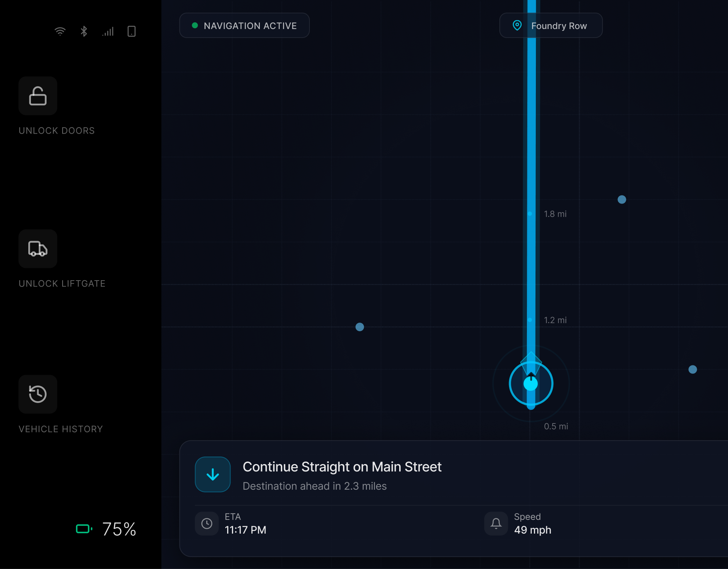
Task: Click the 75% battery percentage readout
Action: tap(119, 529)
